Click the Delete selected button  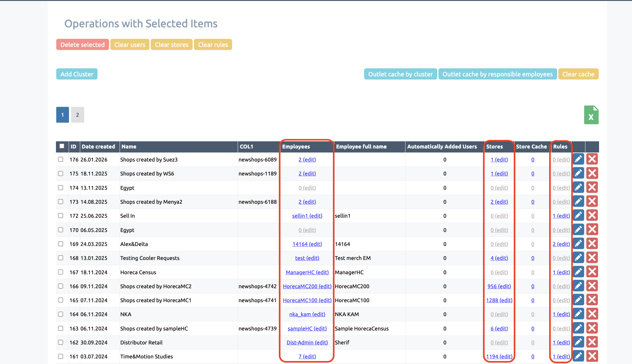coord(82,44)
